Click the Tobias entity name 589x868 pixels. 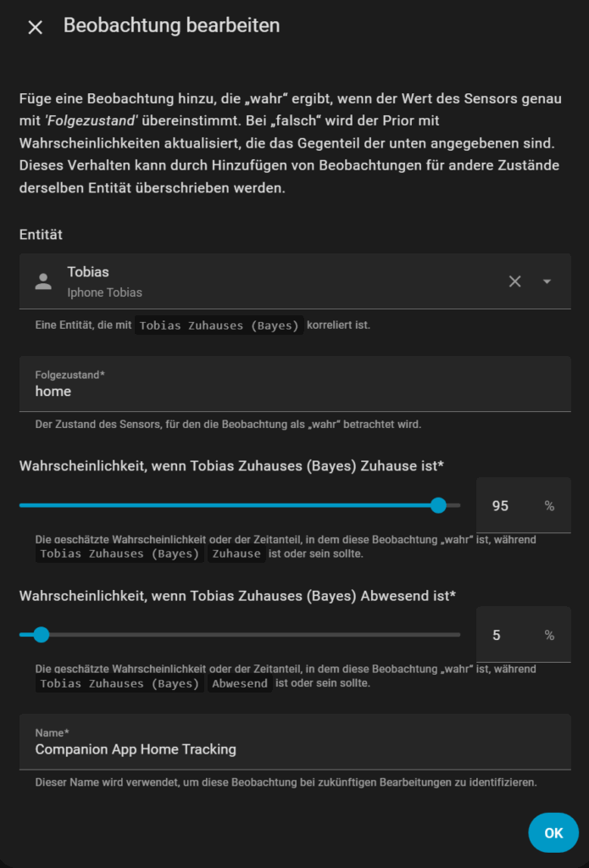88,272
